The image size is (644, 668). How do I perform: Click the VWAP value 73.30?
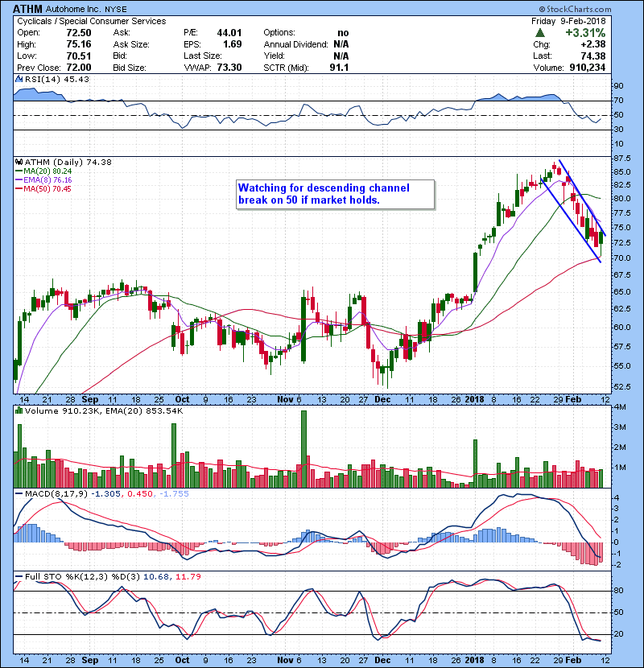[x=229, y=68]
